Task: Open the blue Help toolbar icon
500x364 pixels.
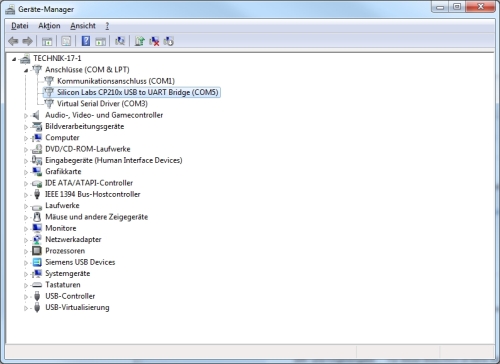Action: pyautogui.click(x=86, y=41)
